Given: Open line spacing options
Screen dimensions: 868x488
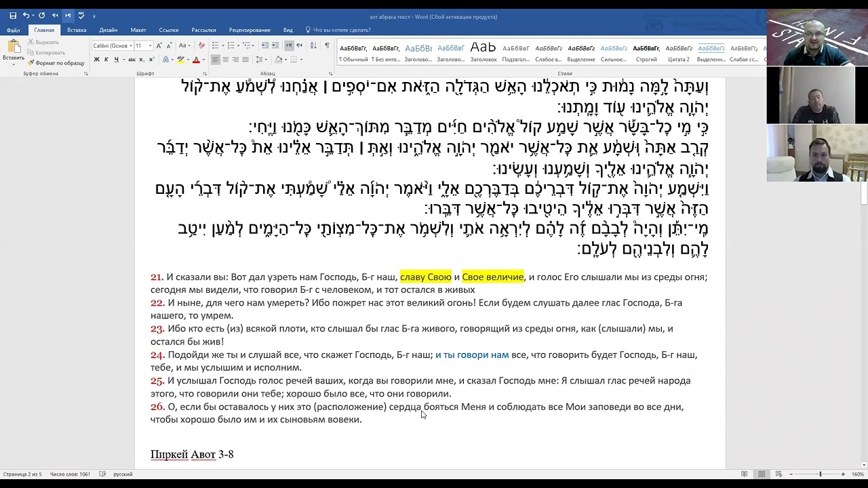Looking at the screenshot, I should coord(261,60).
